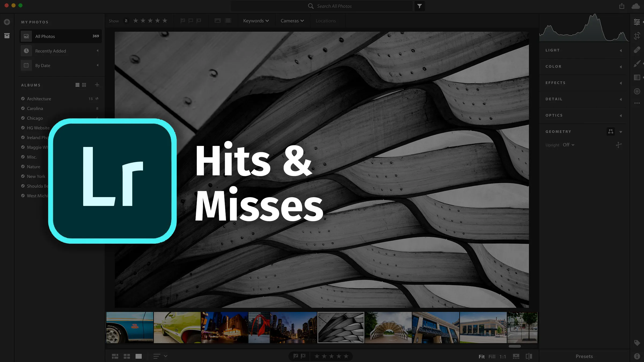The width and height of the screenshot is (644, 362).
Task: Click the Fit zoom option
Action: pos(482,356)
